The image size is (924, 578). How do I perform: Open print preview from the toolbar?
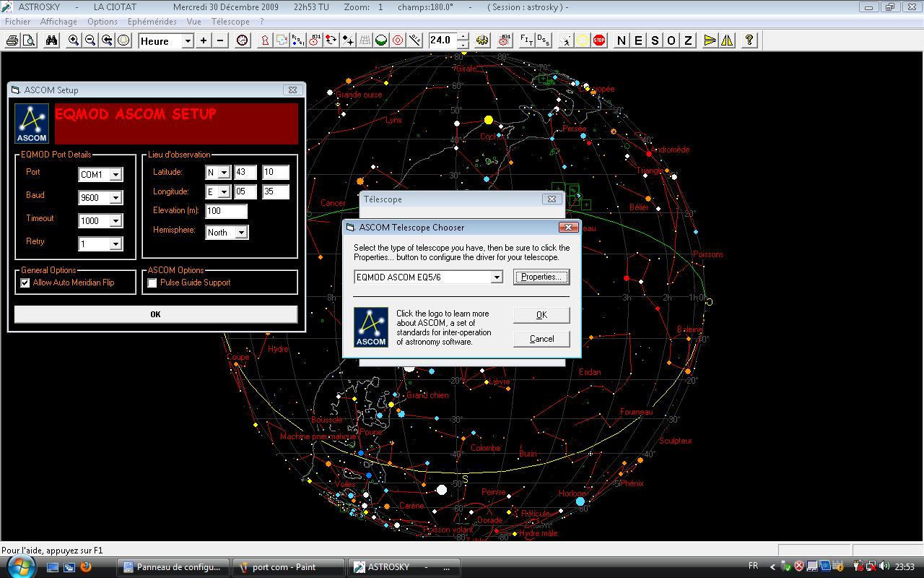(28, 40)
